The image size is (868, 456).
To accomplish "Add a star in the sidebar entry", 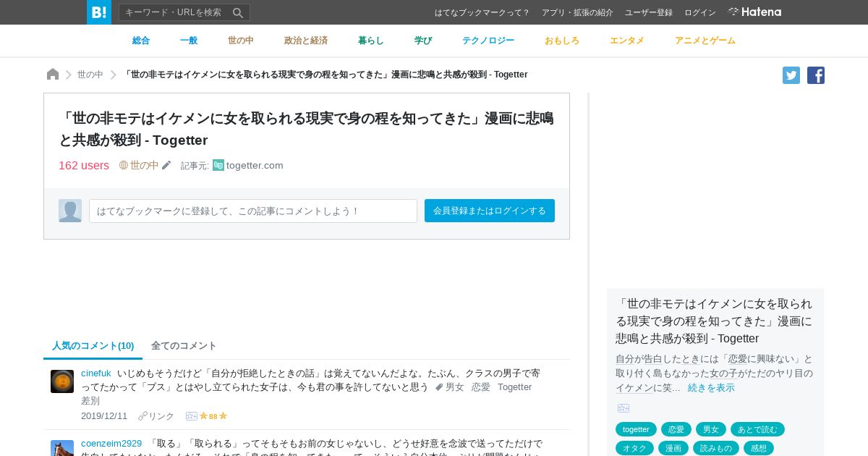I will pos(624,408).
